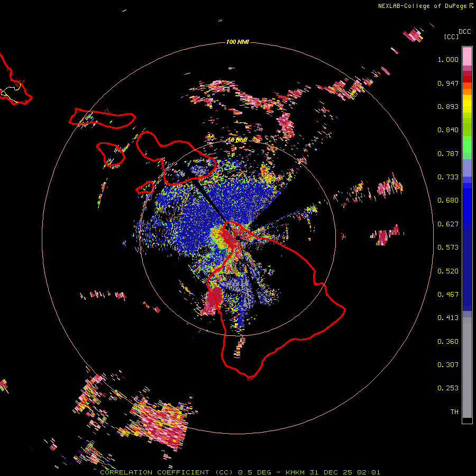Click the 0.680 scale value

tap(448, 200)
